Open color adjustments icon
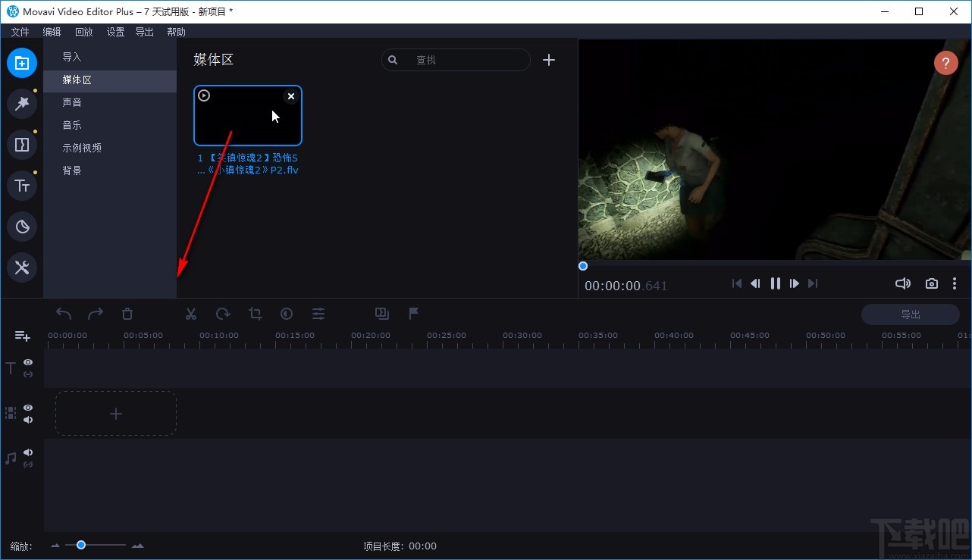 287,314
